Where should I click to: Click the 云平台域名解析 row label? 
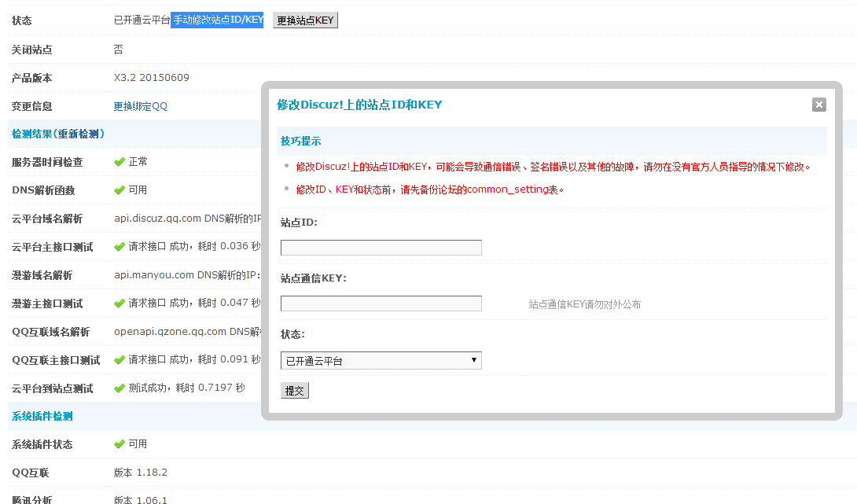point(47,219)
